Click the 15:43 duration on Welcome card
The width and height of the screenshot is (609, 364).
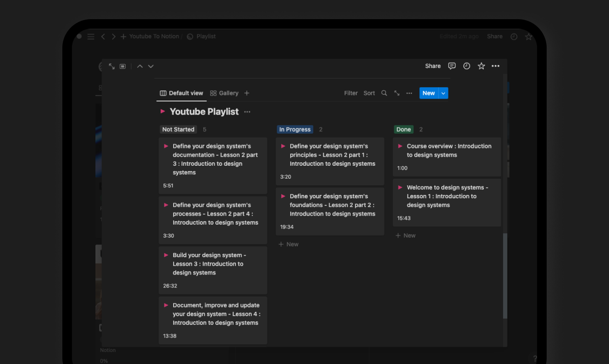pyautogui.click(x=404, y=218)
